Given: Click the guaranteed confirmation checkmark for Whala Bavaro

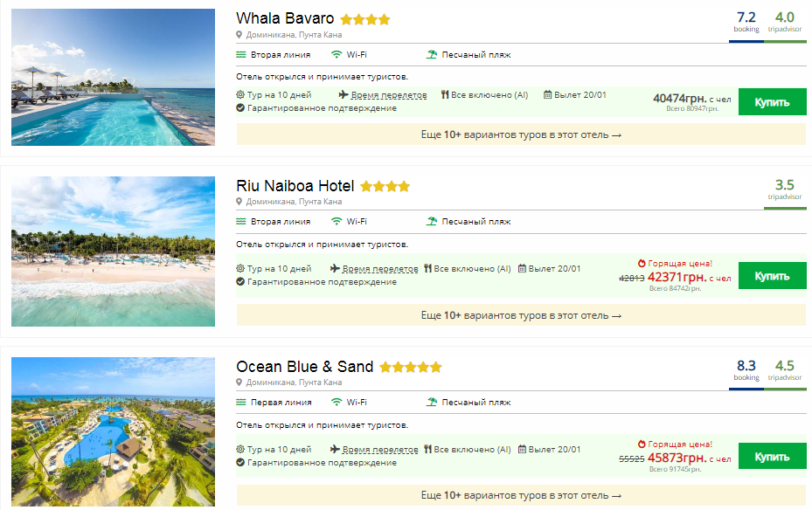Looking at the screenshot, I should pos(240,108).
